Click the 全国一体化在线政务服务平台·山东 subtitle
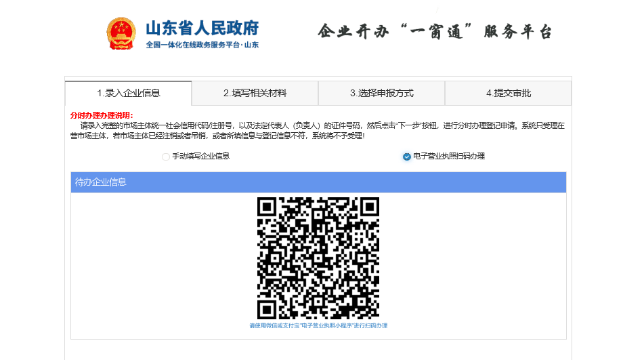Viewport: 644px width, 364px height. (202, 45)
